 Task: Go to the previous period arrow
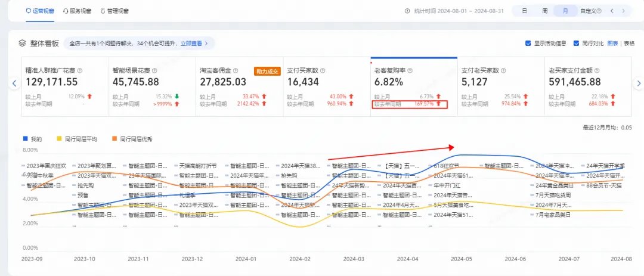pos(612,11)
